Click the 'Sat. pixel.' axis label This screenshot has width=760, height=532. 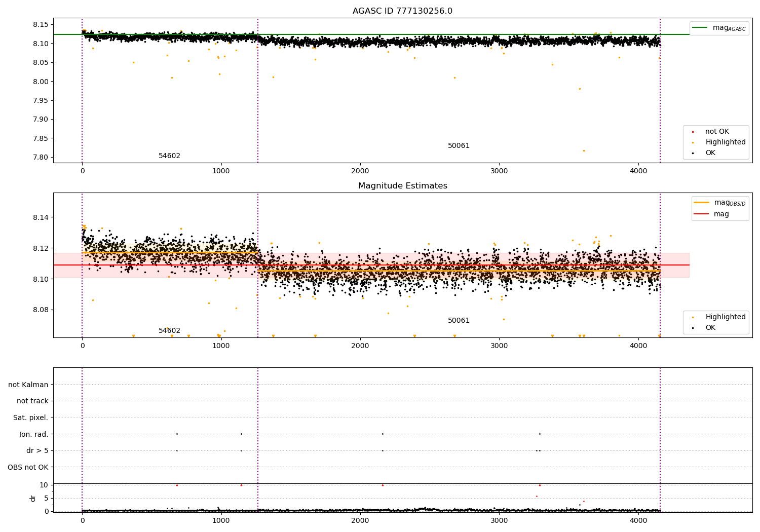(x=31, y=418)
